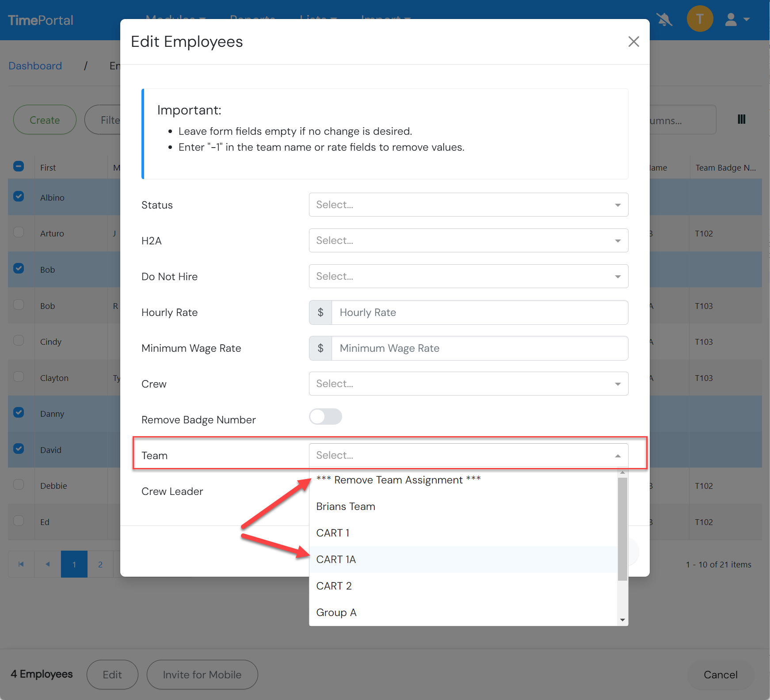770x700 pixels.
Task: Click the select-all employees checkbox
Action: pos(19,166)
